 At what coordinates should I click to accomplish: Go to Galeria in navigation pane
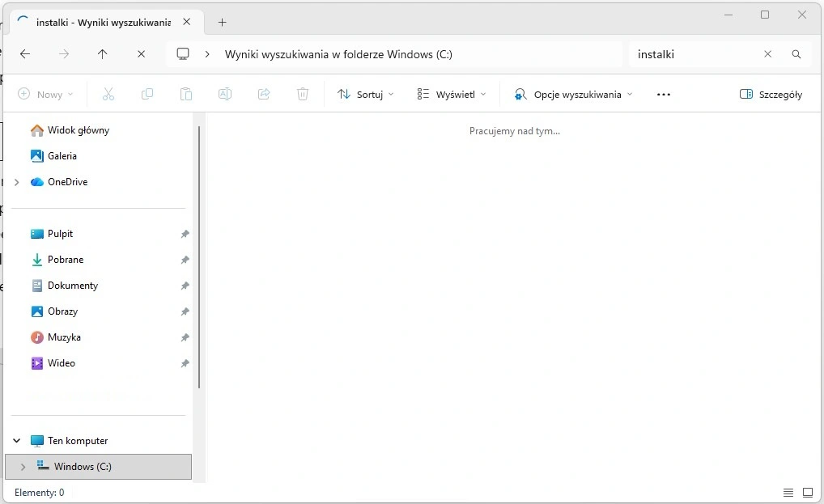coord(62,156)
